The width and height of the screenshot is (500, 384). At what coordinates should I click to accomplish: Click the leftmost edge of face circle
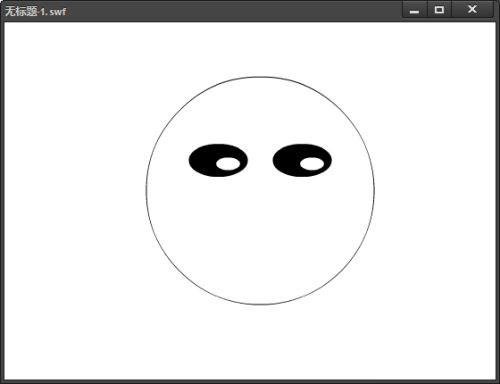point(146,191)
